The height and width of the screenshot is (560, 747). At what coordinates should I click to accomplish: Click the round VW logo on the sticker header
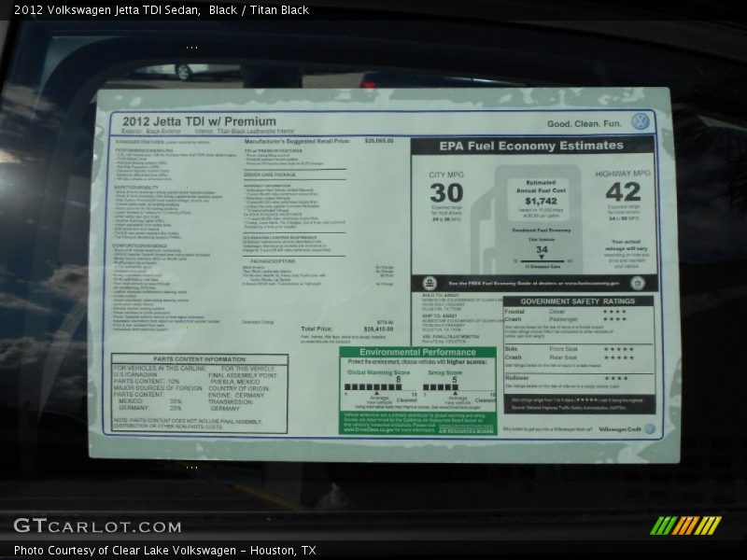(641, 121)
